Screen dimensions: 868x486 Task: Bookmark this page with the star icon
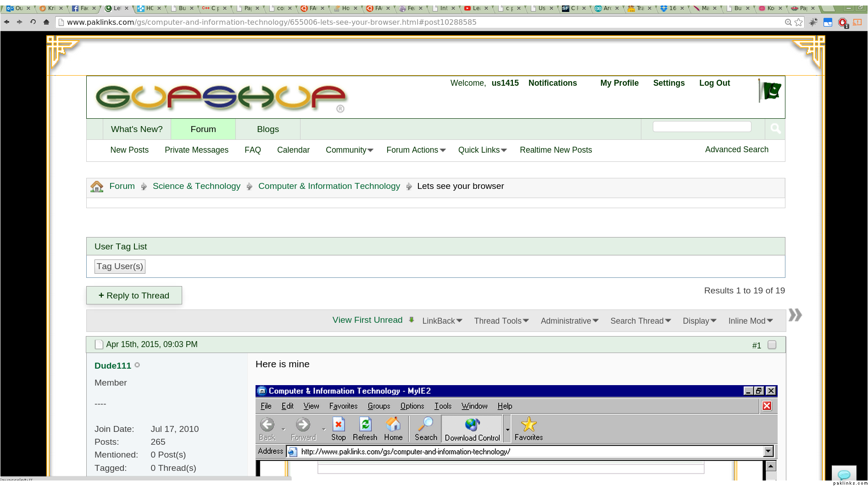click(799, 22)
